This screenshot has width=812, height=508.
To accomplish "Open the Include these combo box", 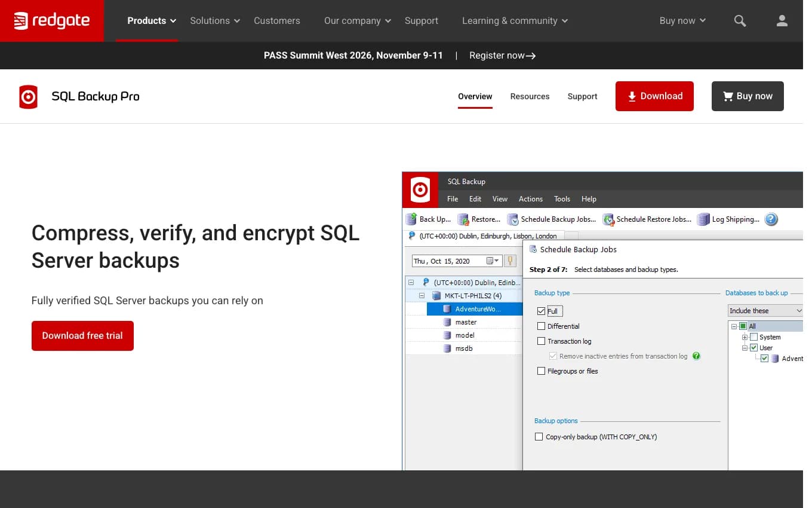I will click(765, 311).
